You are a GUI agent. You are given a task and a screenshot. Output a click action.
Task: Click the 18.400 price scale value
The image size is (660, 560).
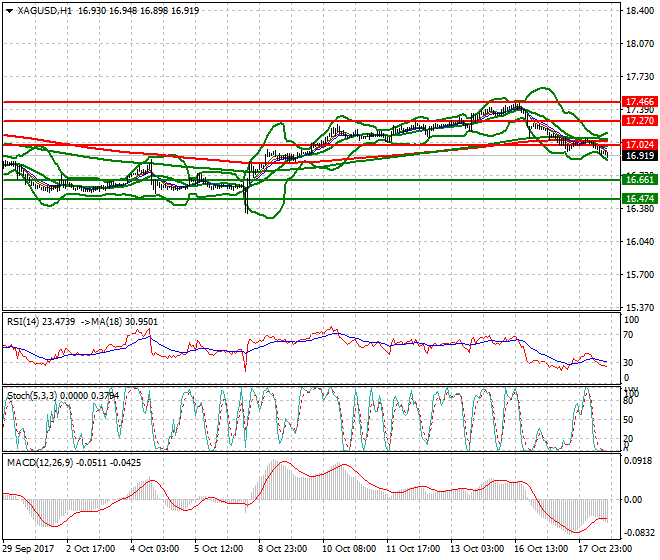click(640, 11)
